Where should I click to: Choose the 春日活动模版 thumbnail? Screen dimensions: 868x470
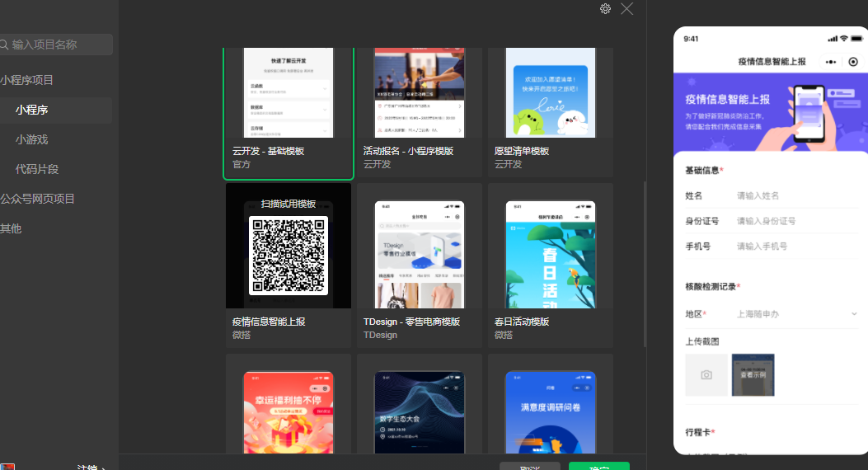point(551,255)
